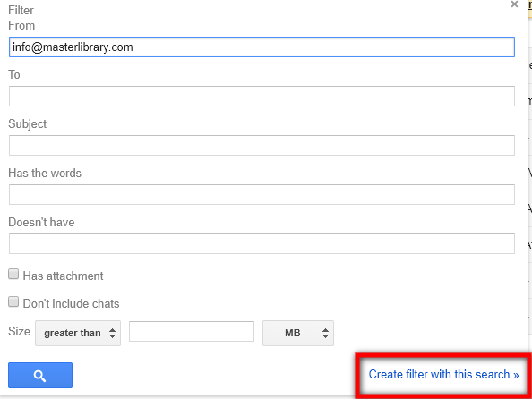Enable Don't include chats checkbox
This screenshot has width=532, height=399.
click(13, 301)
